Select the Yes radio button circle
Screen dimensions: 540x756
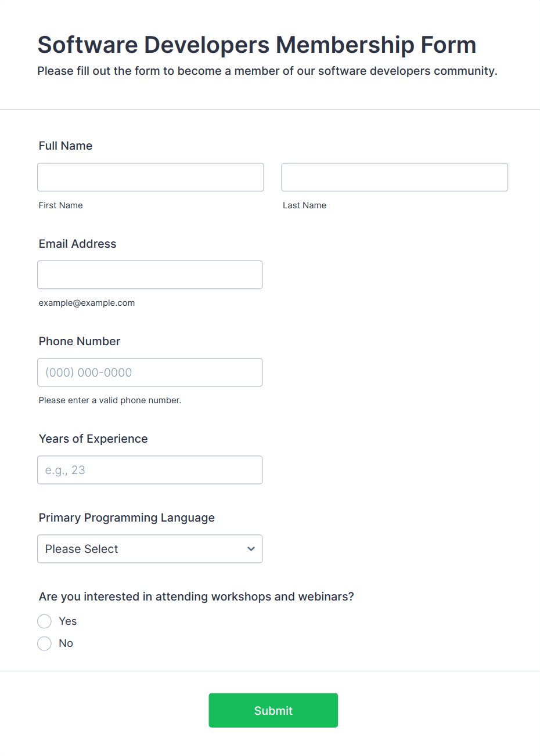pos(45,621)
